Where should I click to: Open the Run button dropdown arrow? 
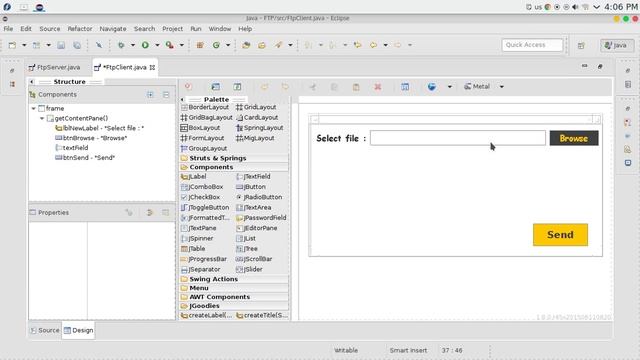157,45
